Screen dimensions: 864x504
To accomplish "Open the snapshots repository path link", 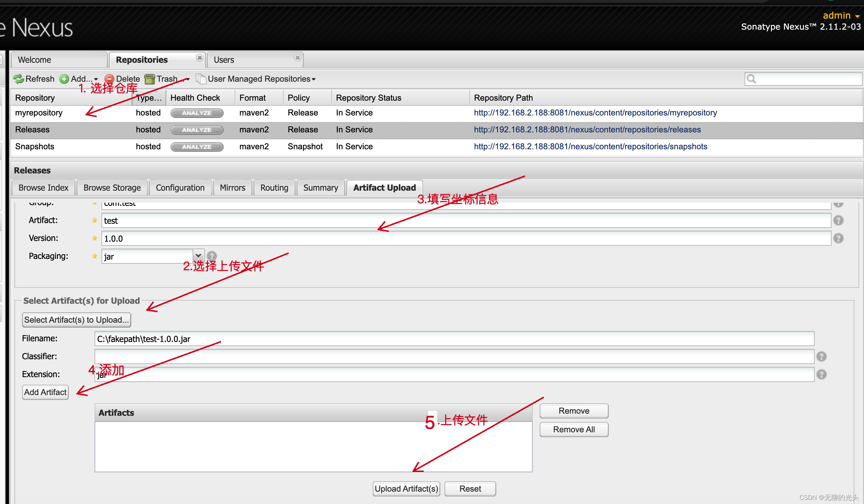I will (590, 147).
